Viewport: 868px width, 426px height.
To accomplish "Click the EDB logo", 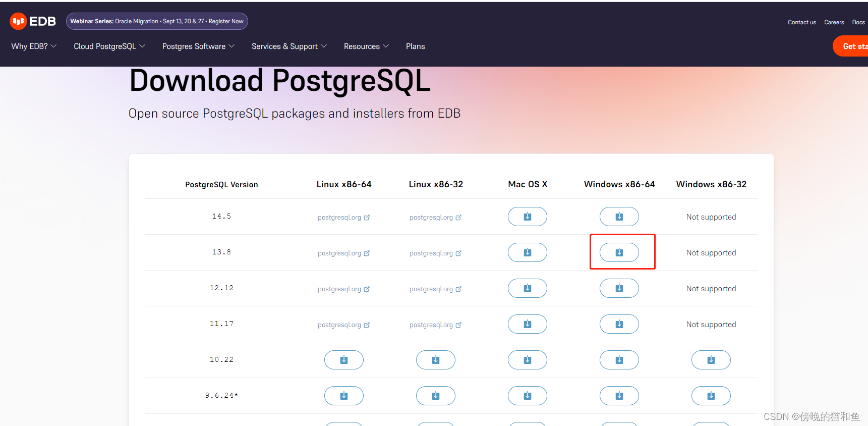I will (x=33, y=21).
